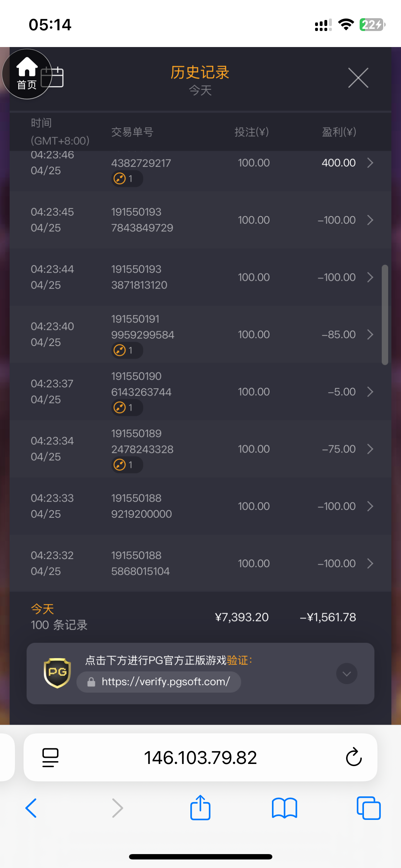Show Safari open tabs overview
This screenshot has width=401, height=868.
[x=368, y=808]
